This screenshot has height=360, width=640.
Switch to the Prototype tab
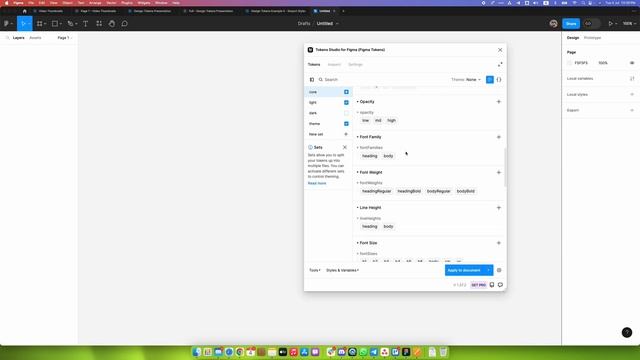[x=592, y=38]
